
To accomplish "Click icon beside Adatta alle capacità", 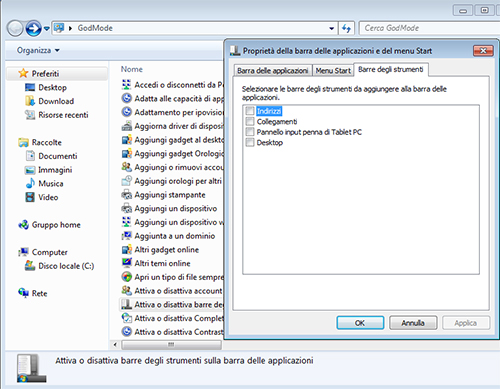I will 126,98.
